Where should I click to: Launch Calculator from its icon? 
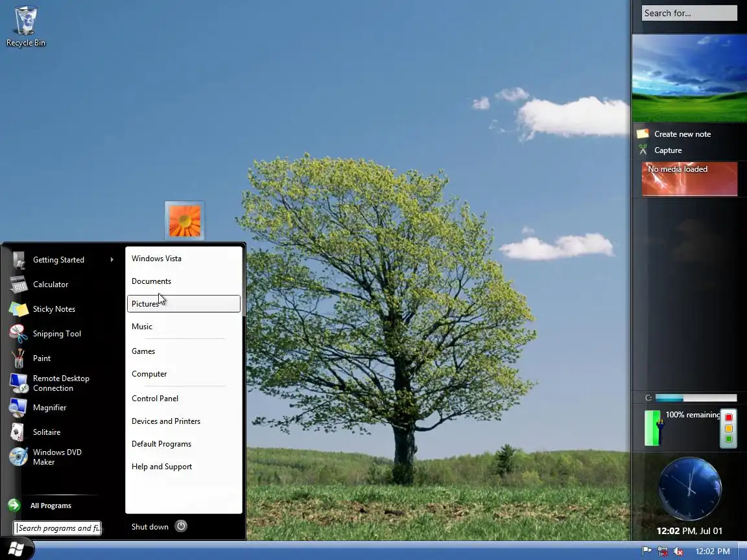point(19,285)
